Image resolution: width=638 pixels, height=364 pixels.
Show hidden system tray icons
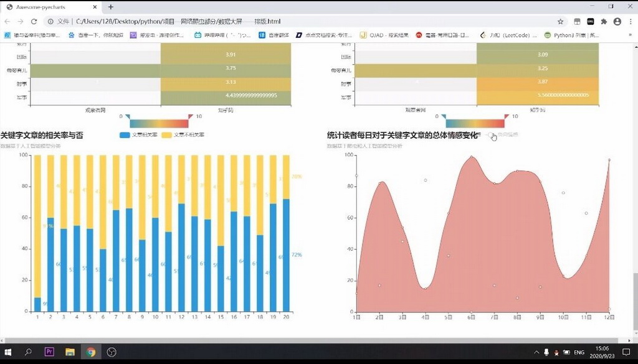click(x=536, y=352)
